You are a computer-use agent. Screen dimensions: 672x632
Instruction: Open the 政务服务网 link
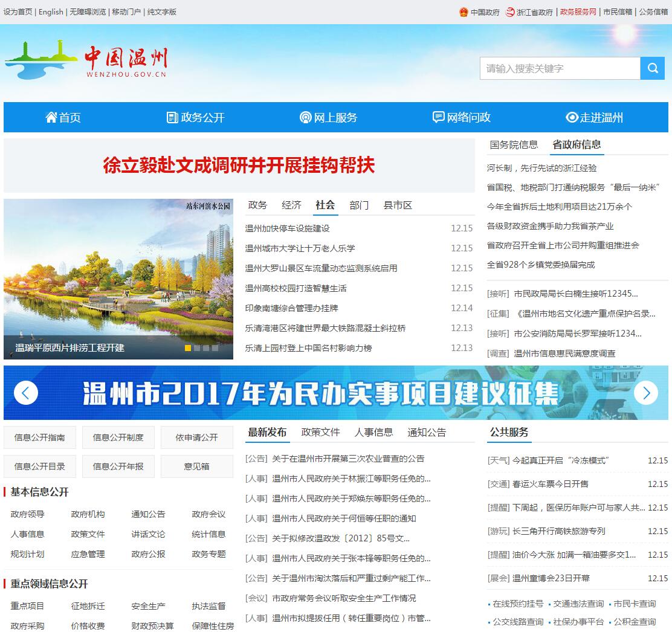pyautogui.click(x=578, y=12)
